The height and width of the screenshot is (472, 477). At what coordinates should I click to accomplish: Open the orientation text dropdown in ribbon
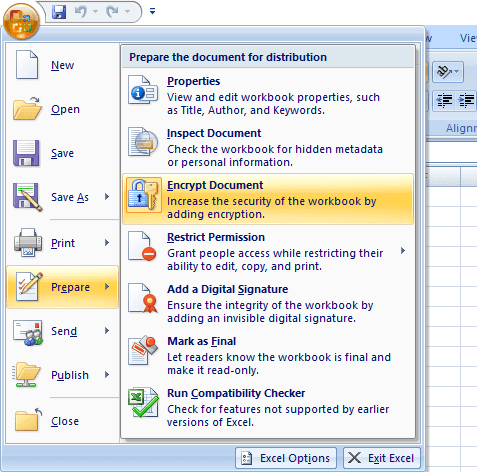(448, 72)
